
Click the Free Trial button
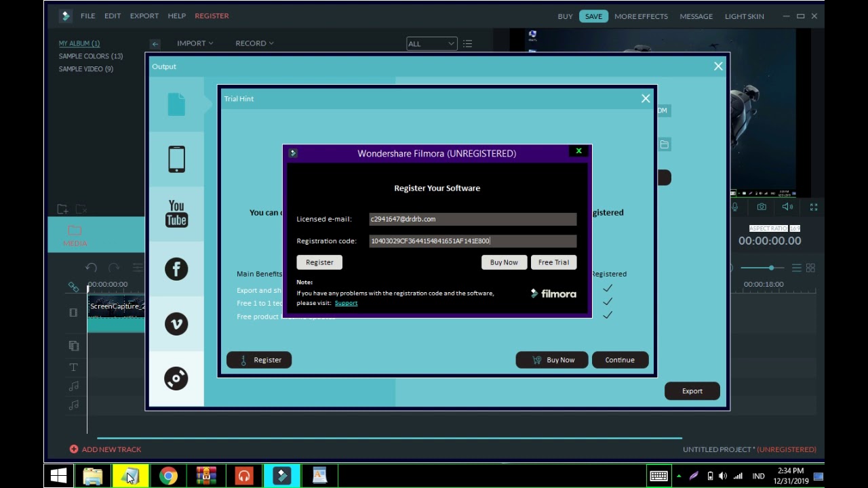point(553,262)
